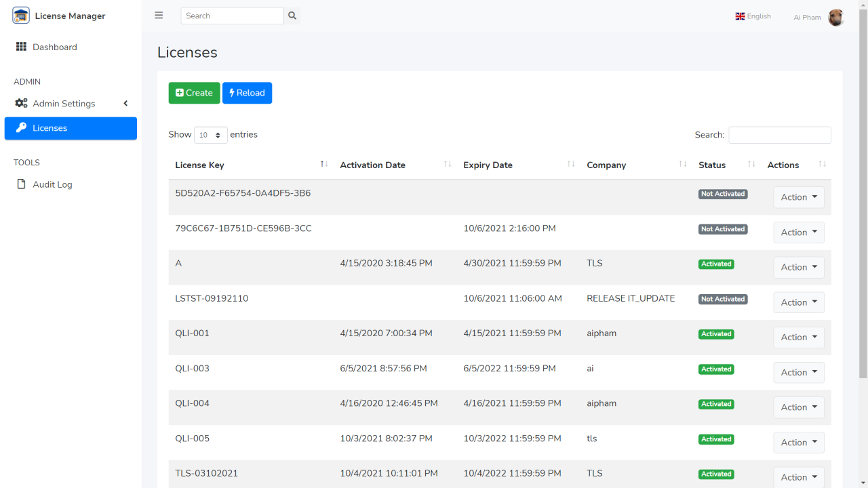
Task: Click the License Manager logo icon
Action: click(20, 14)
